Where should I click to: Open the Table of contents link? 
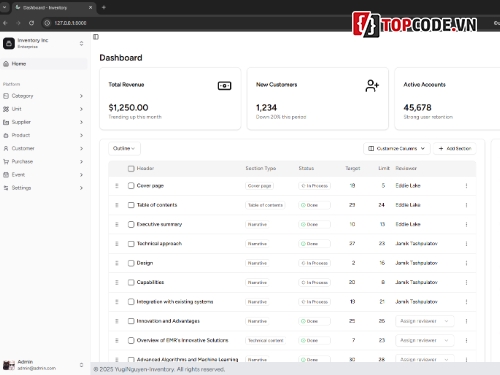[x=157, y=205]
